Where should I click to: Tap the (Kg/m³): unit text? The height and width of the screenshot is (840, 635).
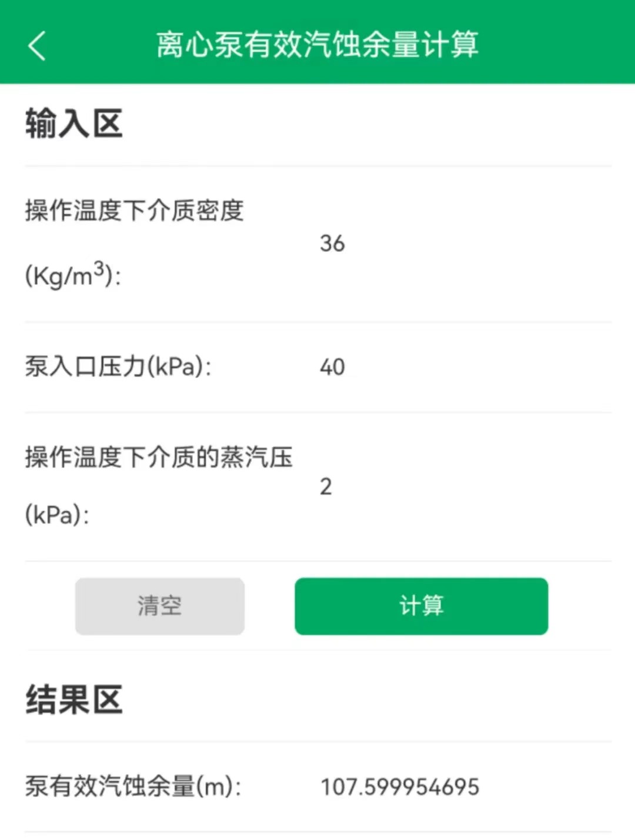pyautogui.click(x=73, y=275)
